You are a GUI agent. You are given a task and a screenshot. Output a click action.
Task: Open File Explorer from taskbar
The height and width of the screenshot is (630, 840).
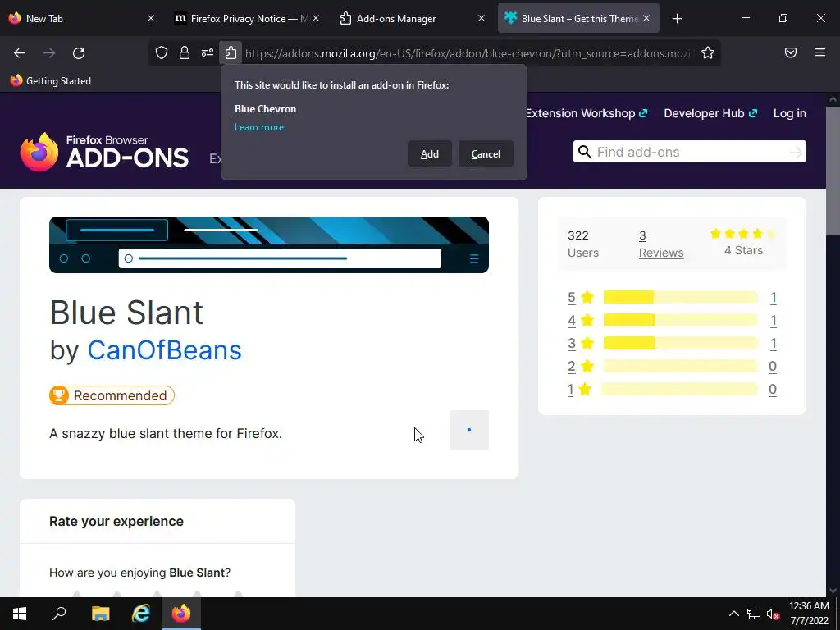100,614
